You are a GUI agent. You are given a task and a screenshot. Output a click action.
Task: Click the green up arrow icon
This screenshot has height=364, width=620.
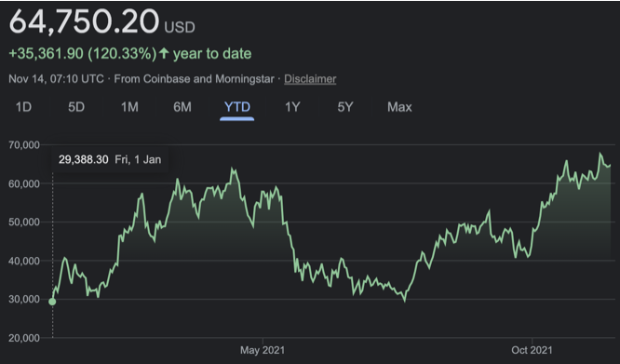164,53
